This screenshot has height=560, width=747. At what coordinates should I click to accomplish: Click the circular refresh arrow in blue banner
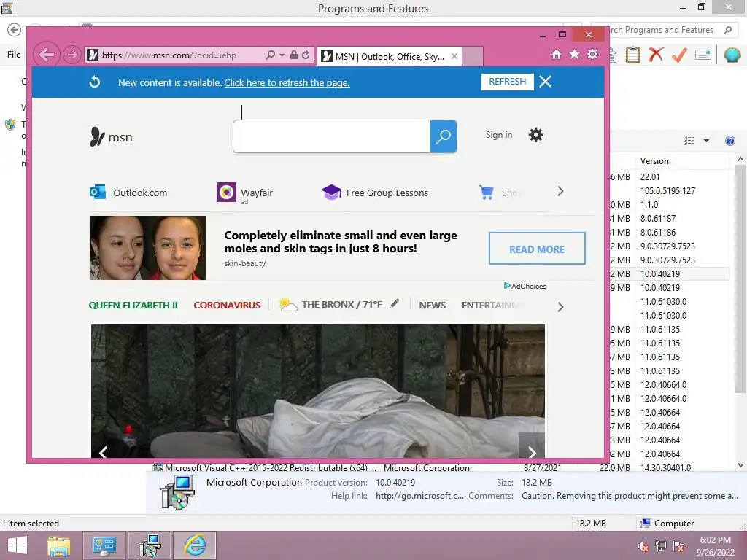pos(95,82)
